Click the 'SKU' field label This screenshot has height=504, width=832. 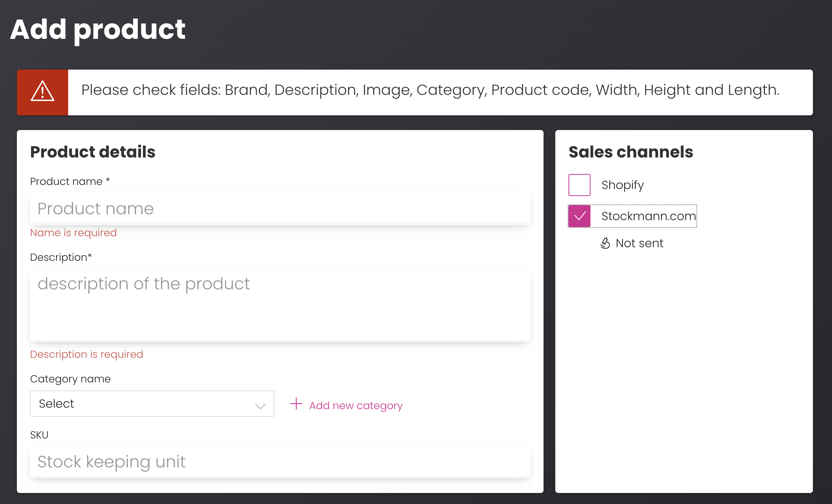39,435
